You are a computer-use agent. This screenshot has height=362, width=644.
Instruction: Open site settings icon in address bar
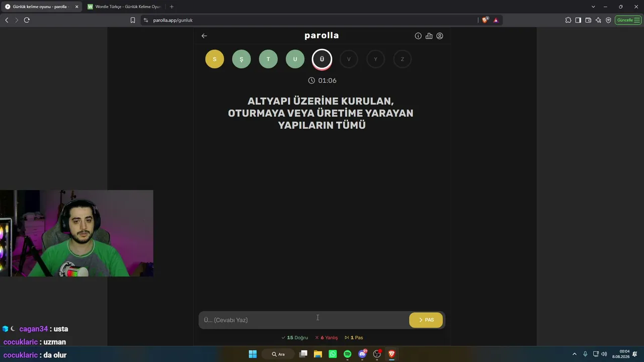coord(146,20)
